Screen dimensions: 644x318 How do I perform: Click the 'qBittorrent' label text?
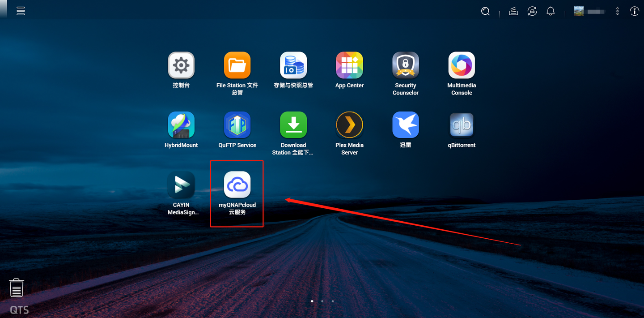462,145
